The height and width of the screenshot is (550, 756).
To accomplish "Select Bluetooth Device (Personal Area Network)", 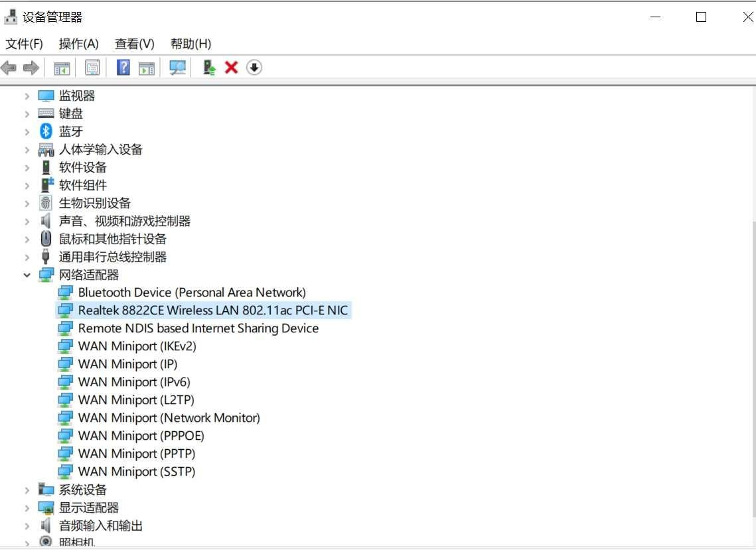I will (191, 293).
